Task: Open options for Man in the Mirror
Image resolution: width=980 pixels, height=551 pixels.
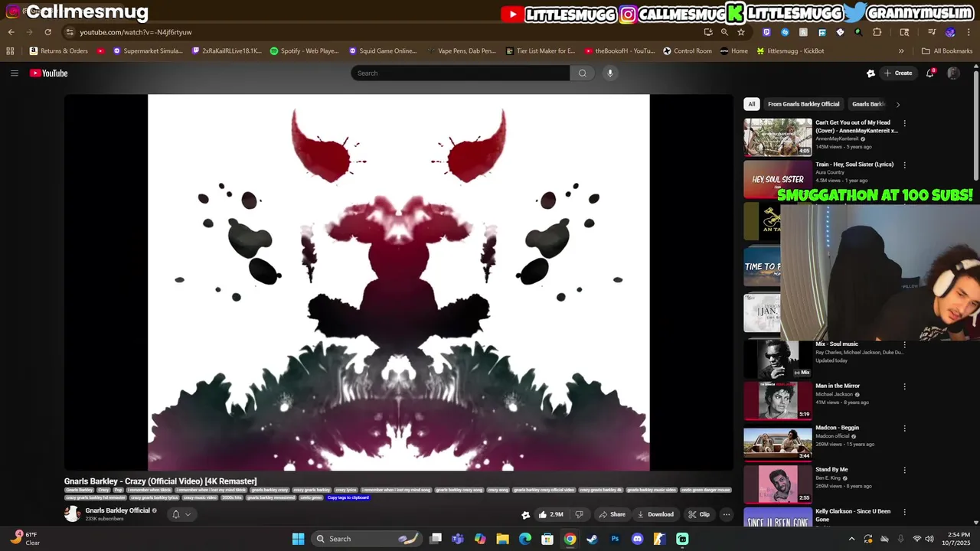Action: pyautogui.click(x=904, y=386)
